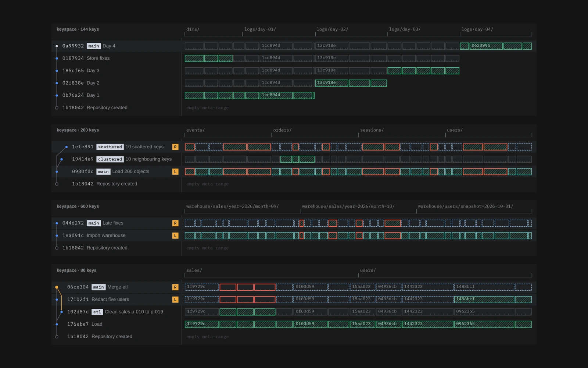Click the orange commit node dot for 06ce304
Viewport: 588px width, 368px height.
(x=57, y=287)
